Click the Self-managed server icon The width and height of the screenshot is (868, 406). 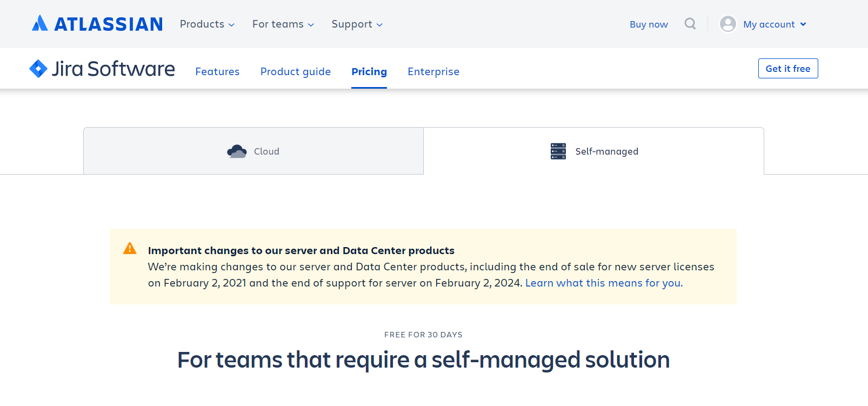558,151
